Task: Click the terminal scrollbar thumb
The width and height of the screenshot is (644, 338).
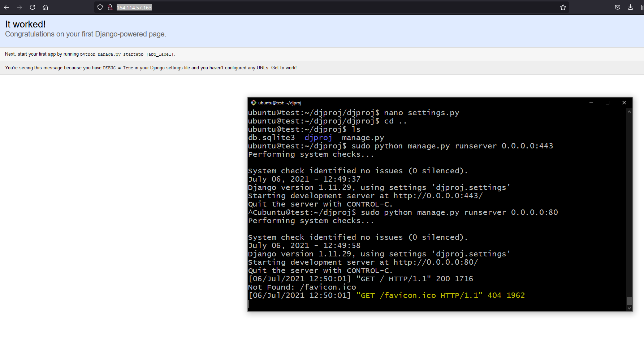Action: [629, 301]
